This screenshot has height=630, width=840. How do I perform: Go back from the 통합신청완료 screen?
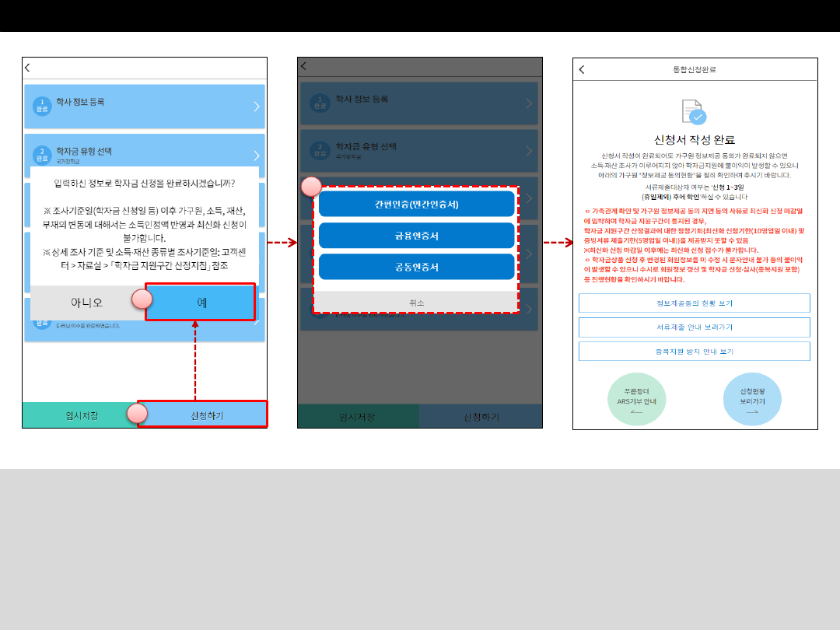(x=582, y=69)
